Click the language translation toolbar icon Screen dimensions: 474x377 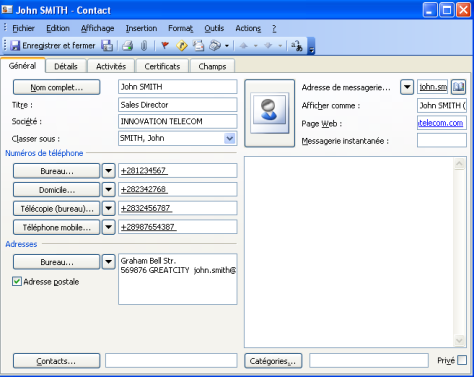[x=296, y=45]
